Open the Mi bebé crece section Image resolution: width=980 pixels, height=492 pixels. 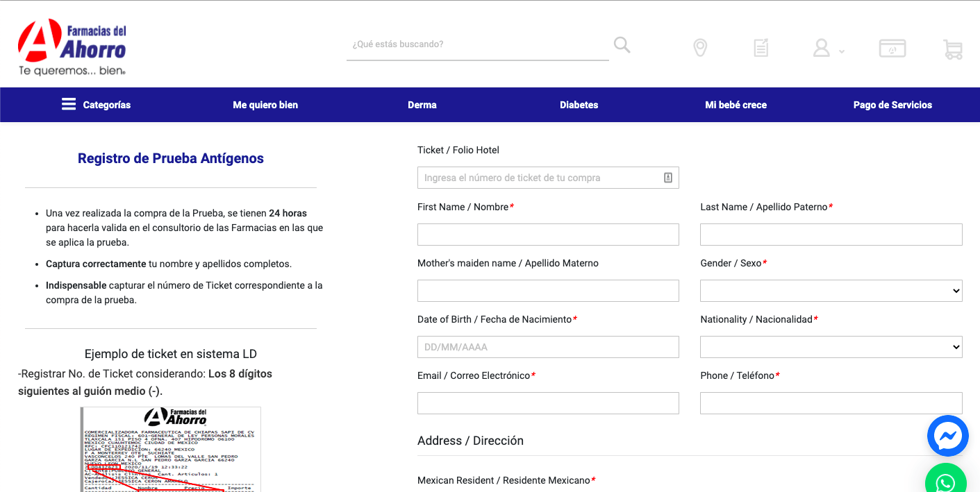tap(736, 105)
